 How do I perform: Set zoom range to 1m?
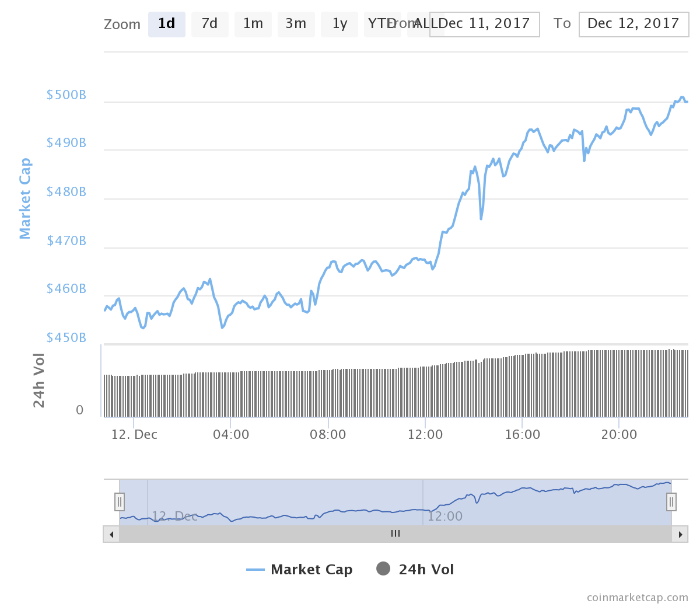pyautogui.click(x=253, y=24)
